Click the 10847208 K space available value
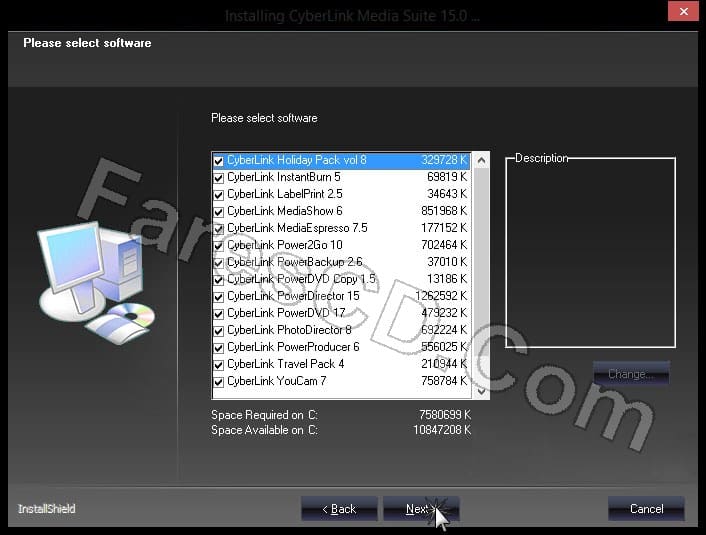The width and height of the screenshot is (706, 535). [x=442, y=430]
